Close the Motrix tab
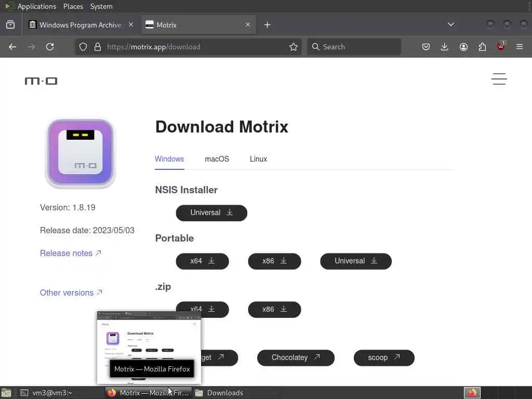 (x=248, y=24)
